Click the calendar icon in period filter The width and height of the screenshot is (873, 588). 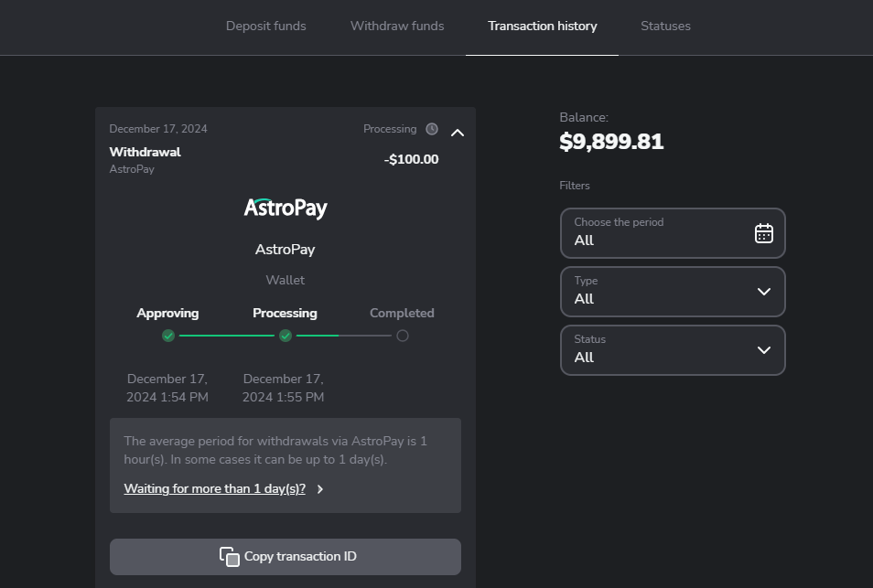[763, 233]
